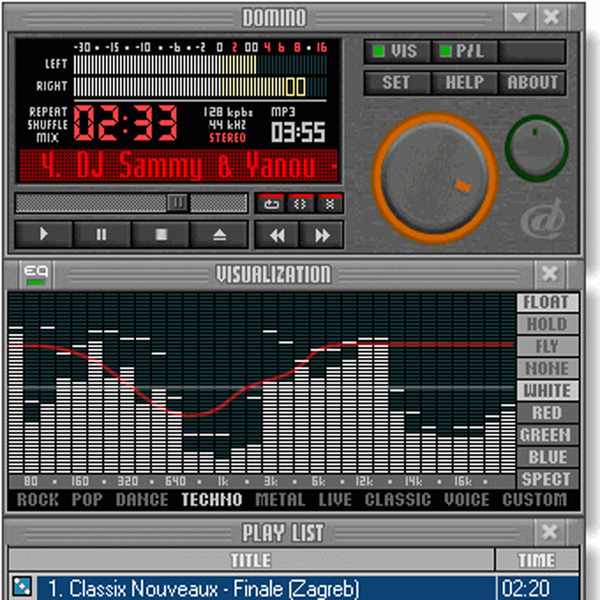The height and width of the screenshot is (600, 600).
Task: Pause the current track
Action: (102, 234)
